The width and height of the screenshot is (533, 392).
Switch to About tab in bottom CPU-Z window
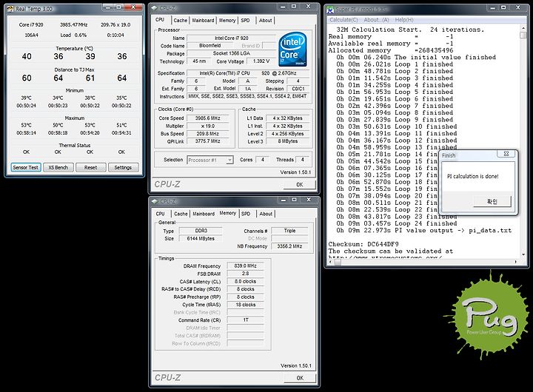pos(266,214)
